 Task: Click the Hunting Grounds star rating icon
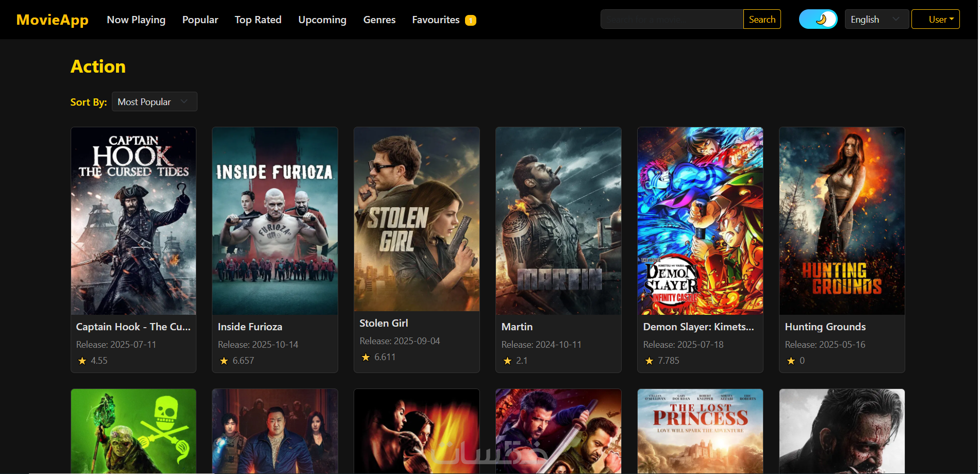pos(791,361)
